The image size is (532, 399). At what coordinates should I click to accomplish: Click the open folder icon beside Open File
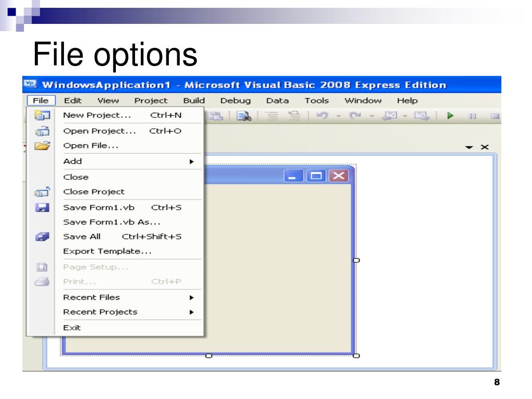43,145
